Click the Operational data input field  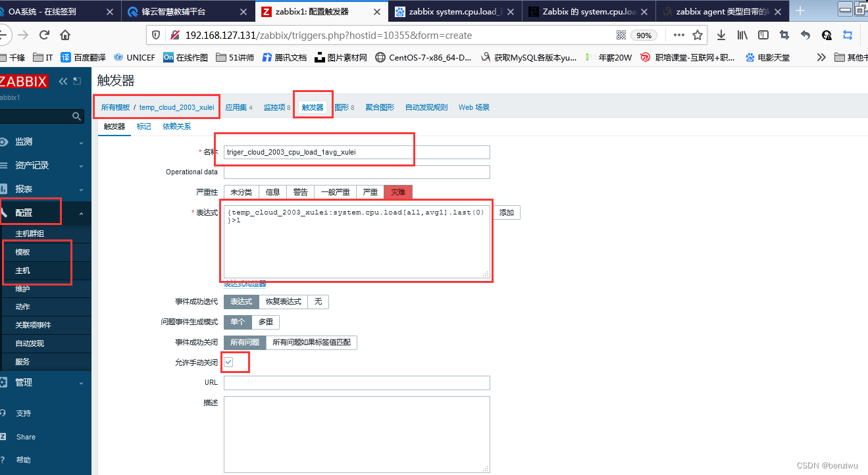357,172
